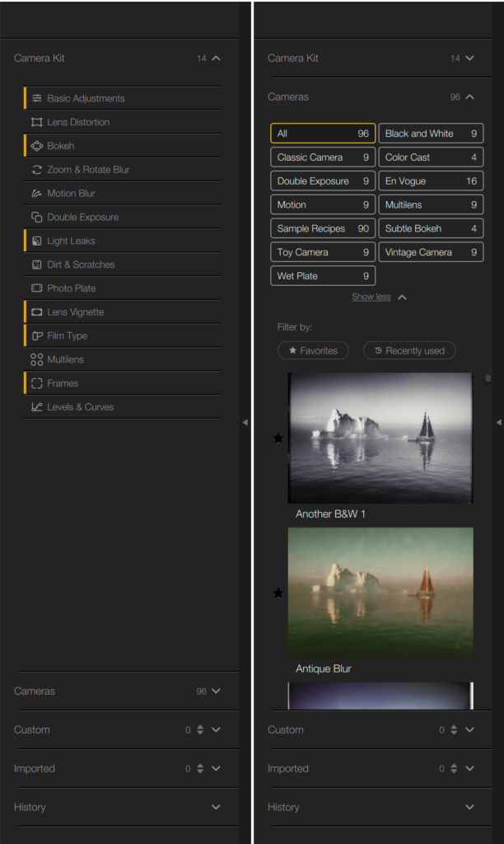Click the Multilens four-circles icon

36,359
